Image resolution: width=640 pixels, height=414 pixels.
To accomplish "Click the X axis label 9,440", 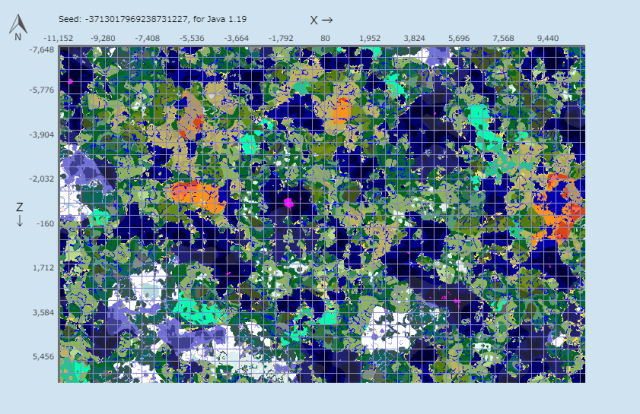I will pos(548,38).
